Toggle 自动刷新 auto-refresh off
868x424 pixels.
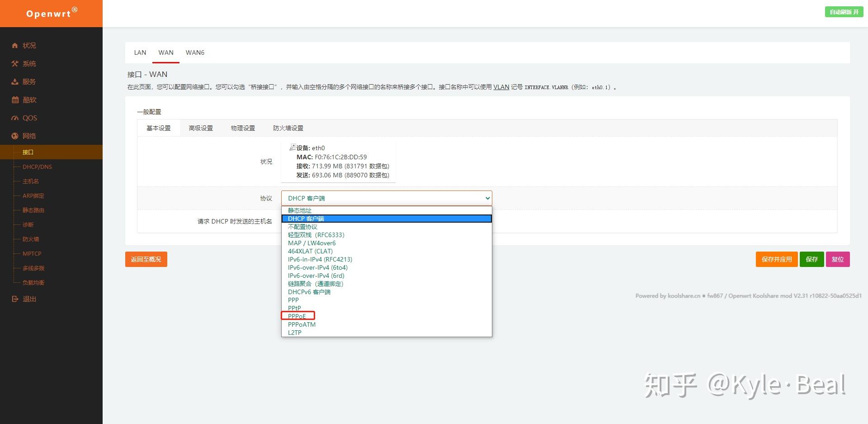click(x=844, y=12)
